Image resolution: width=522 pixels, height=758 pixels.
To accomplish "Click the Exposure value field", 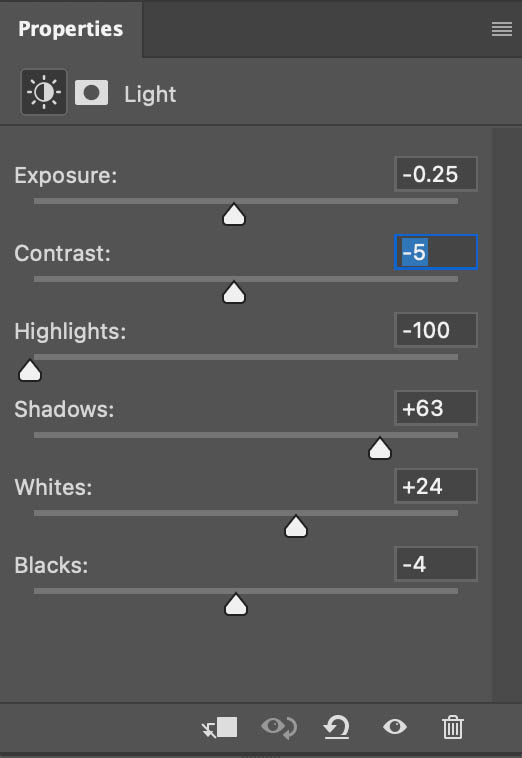I will [x=436, y=174].
